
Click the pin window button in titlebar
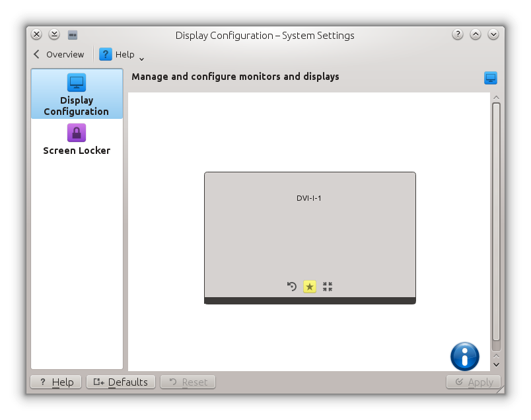tap(73, 35)
